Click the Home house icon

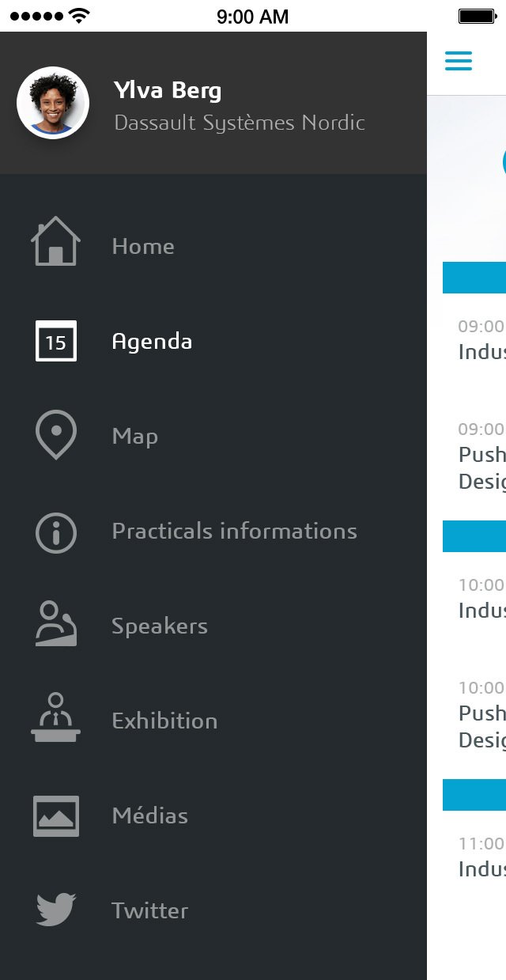coord(55,242)
